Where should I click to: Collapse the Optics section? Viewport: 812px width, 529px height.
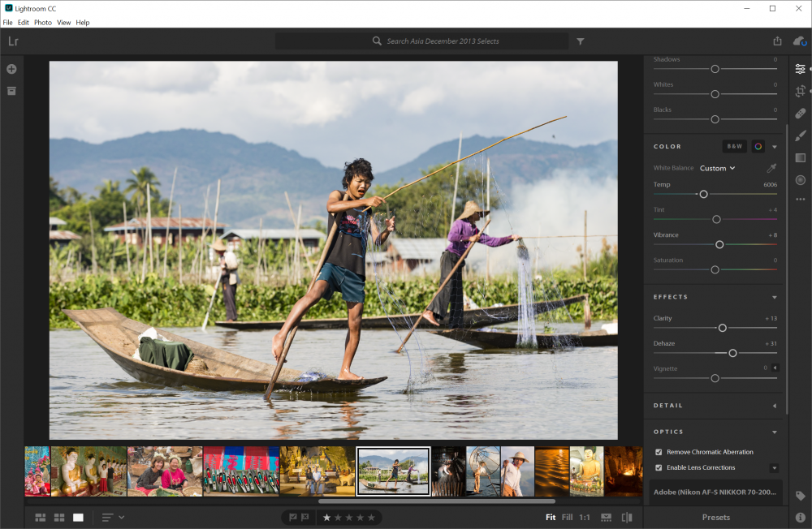point(775,432)
